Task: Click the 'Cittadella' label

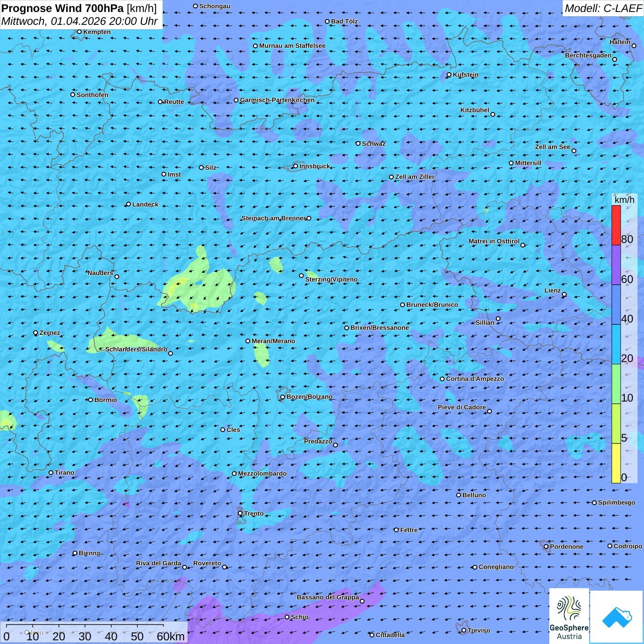Action: pos(390,635)
